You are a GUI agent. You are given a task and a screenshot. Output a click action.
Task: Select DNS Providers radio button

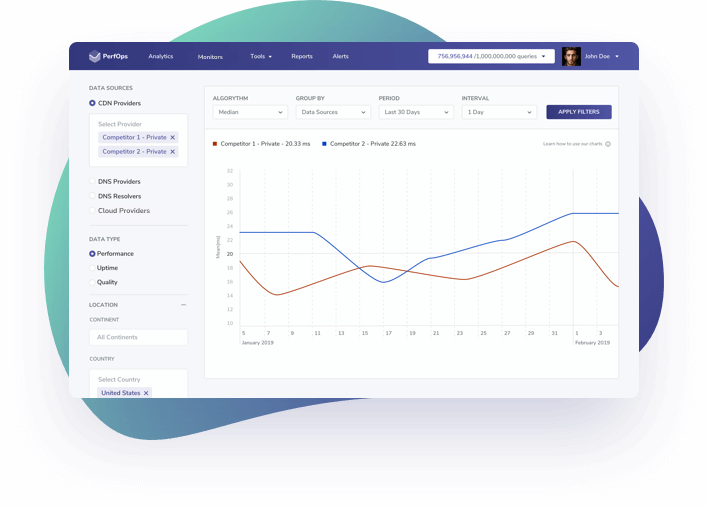92,181
